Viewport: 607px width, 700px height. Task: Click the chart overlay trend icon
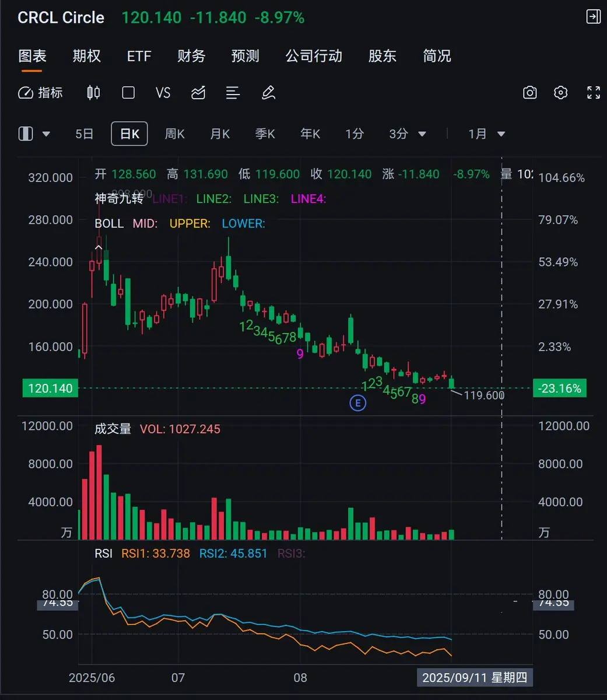pyautogui.click(x=198, y=93)
